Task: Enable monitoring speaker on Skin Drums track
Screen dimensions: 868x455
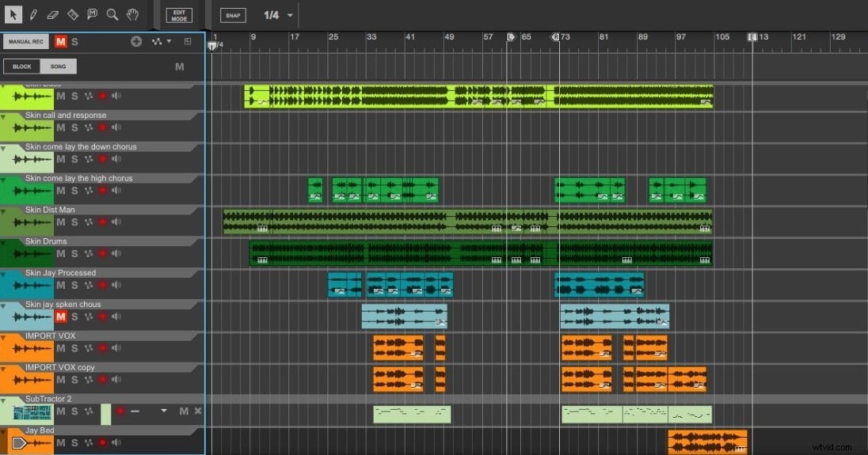Action: click(x=116, y=254)
